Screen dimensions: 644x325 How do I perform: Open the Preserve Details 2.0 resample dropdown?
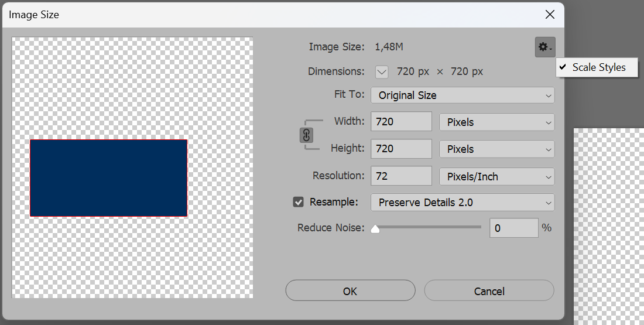[x=463, y=203]
